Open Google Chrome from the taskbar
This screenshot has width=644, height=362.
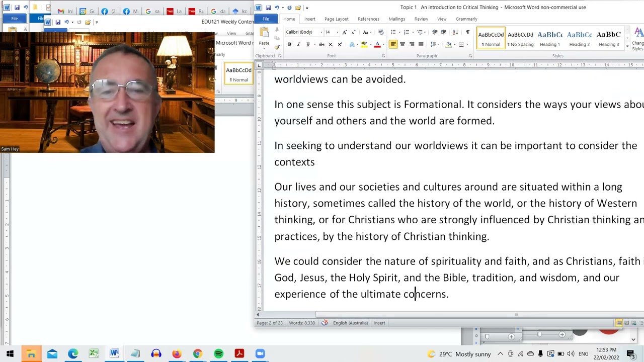tap(197, 354)
